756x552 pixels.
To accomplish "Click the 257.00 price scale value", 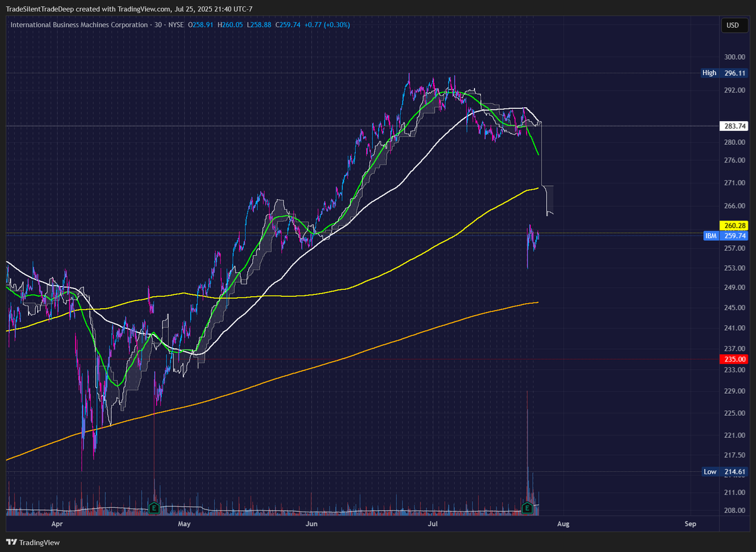I will pos(734,248).
